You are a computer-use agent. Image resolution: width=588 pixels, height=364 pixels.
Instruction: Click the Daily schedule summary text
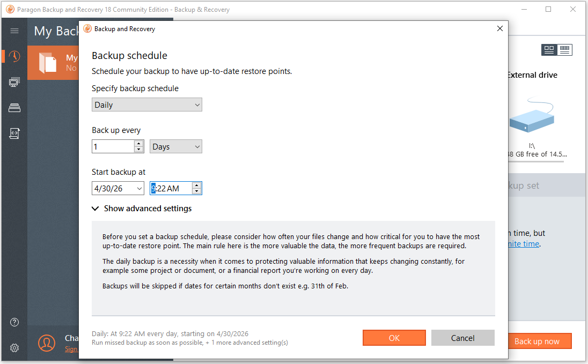click(x=170, y=333)
